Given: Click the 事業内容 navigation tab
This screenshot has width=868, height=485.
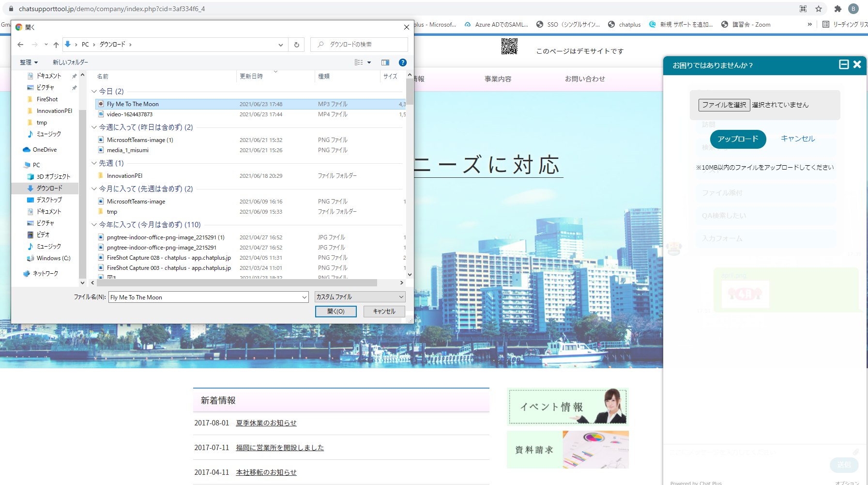Looking at the screenshot, I should pyautogui.click(x=498, y=79).
